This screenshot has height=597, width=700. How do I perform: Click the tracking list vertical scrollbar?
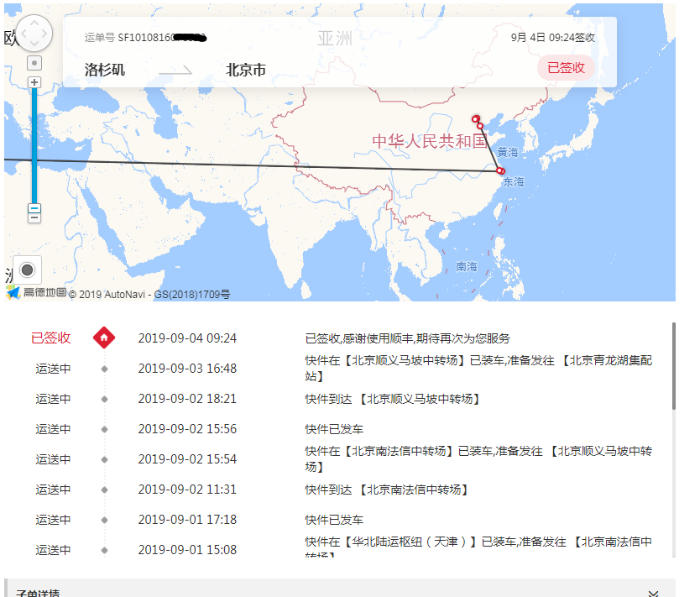coord(673,365)
